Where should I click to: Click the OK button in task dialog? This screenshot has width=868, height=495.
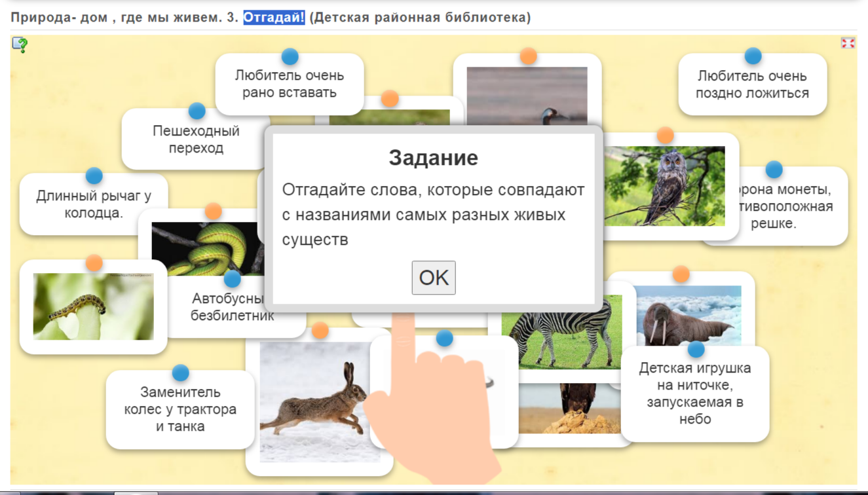[433, 278]
